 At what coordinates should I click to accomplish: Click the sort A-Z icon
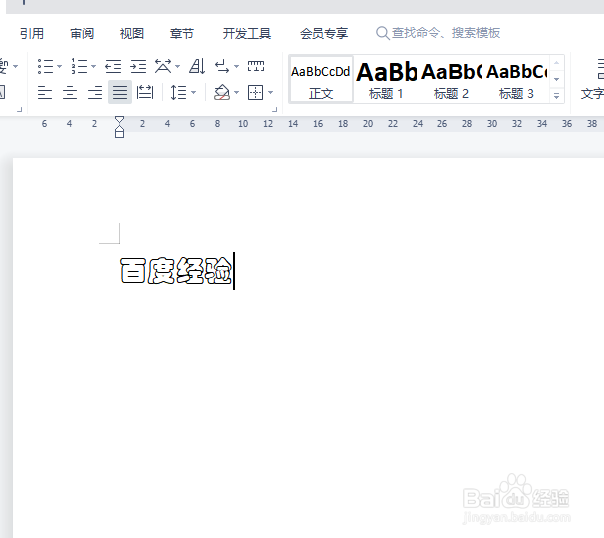(197, 66)
